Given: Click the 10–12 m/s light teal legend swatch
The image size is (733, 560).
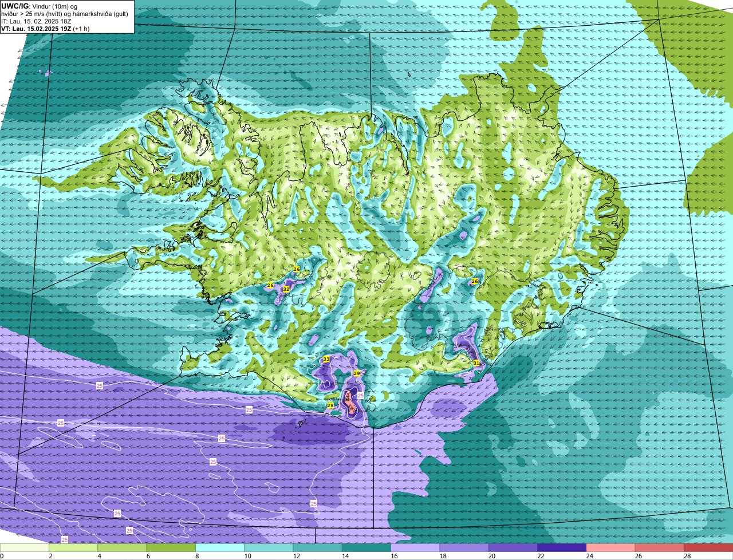Looking at the screenshot, I should coord(269,547).
